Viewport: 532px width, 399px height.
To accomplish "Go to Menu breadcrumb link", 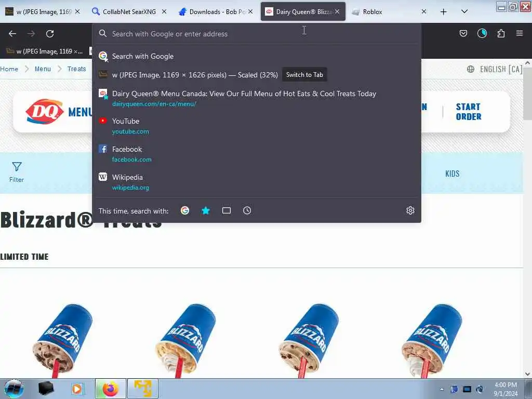I will click(x=43, y=69).
